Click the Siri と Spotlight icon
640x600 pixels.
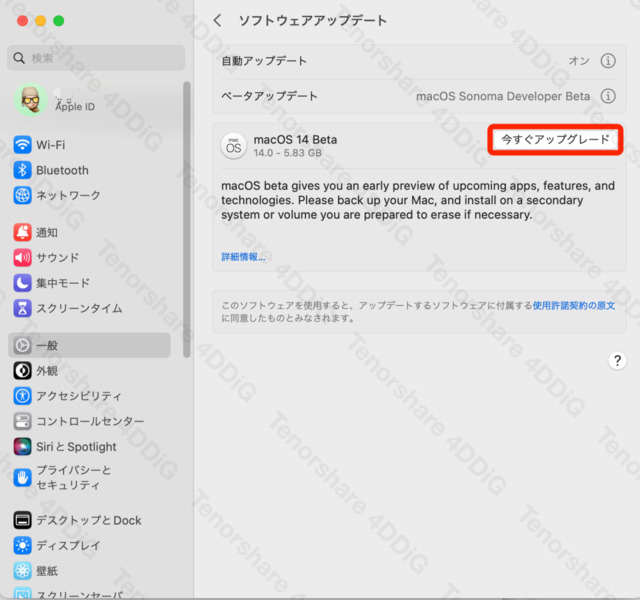tap(22, 447)
